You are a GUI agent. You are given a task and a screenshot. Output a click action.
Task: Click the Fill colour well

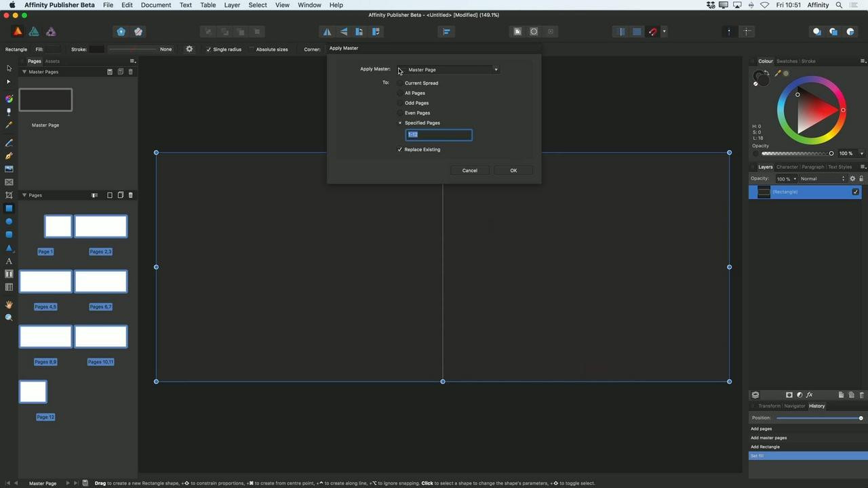pyautogui.click(x=53, y=49)
